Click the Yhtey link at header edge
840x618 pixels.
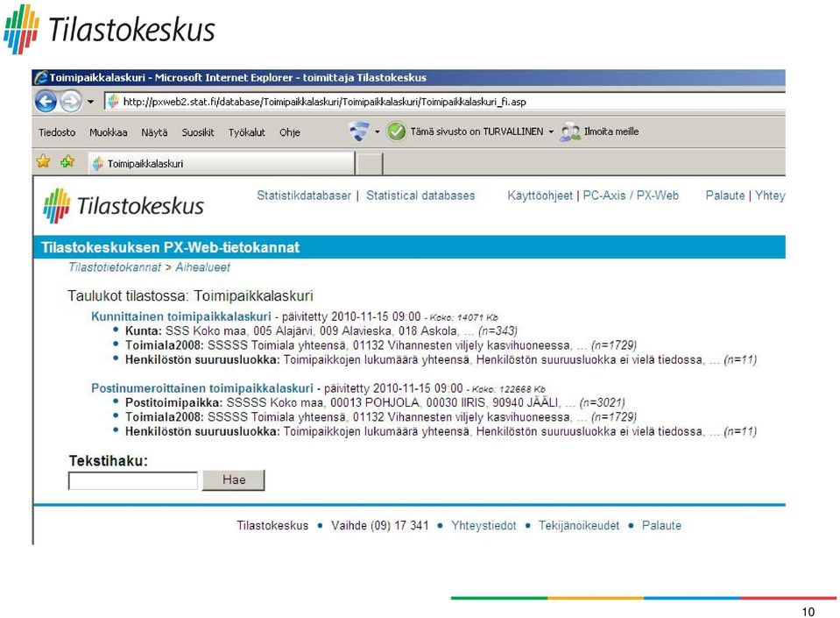pos(770,195)
